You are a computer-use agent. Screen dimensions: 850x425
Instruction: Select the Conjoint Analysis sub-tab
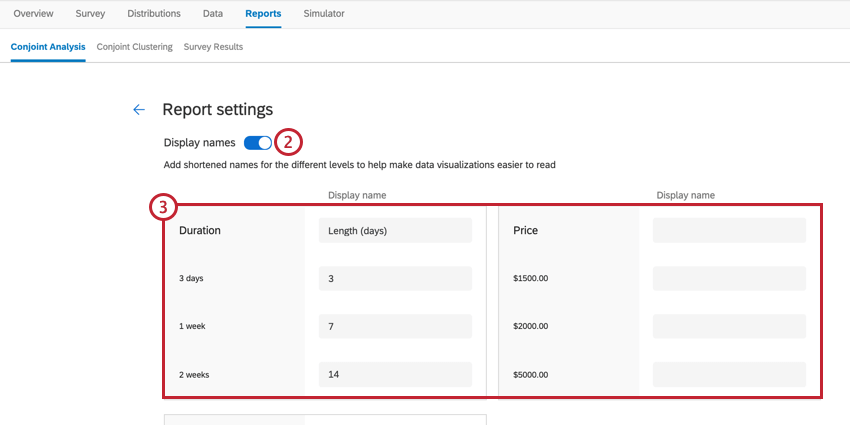pyautogui.click(x=48, y=47)
